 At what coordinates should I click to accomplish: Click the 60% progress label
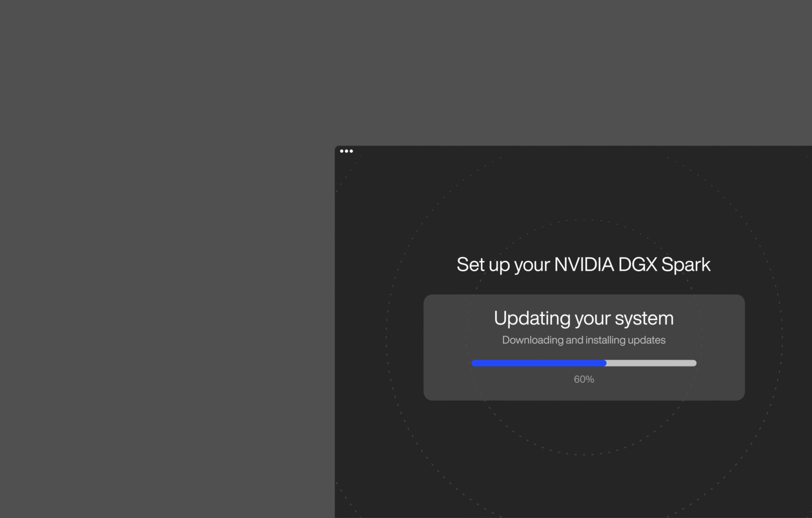tap(584, 379)
